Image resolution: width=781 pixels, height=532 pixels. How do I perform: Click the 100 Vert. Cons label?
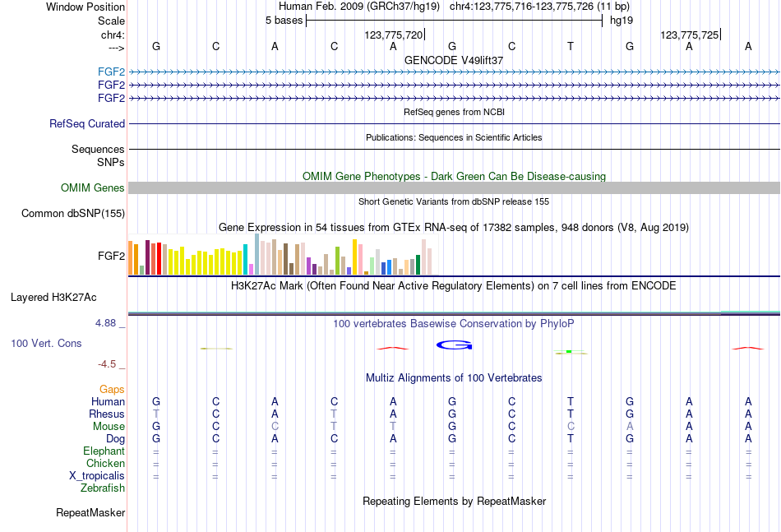coord(46,343)
